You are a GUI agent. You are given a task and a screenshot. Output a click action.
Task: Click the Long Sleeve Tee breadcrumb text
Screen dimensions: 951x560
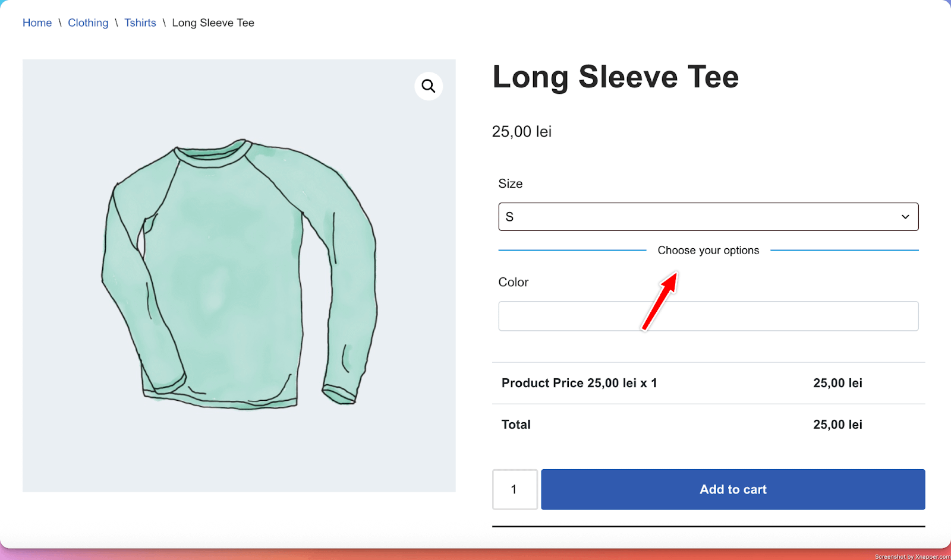point(213,23)
